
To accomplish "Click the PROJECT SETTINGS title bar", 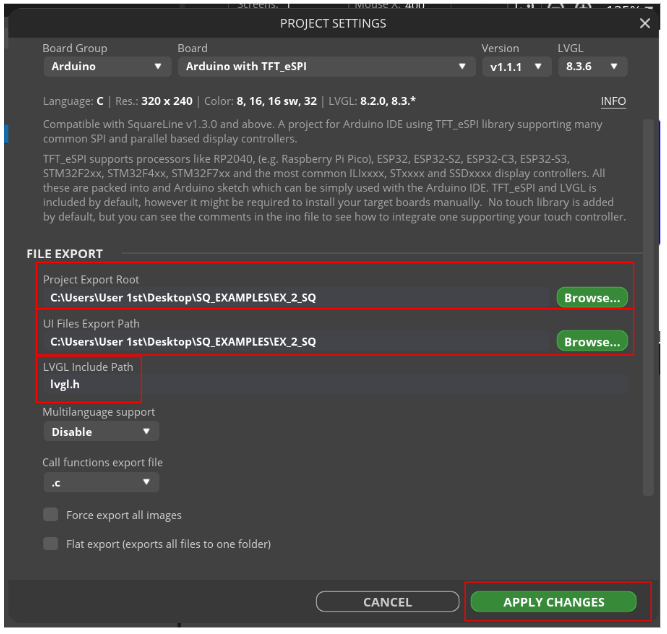I will pos(332,24).
